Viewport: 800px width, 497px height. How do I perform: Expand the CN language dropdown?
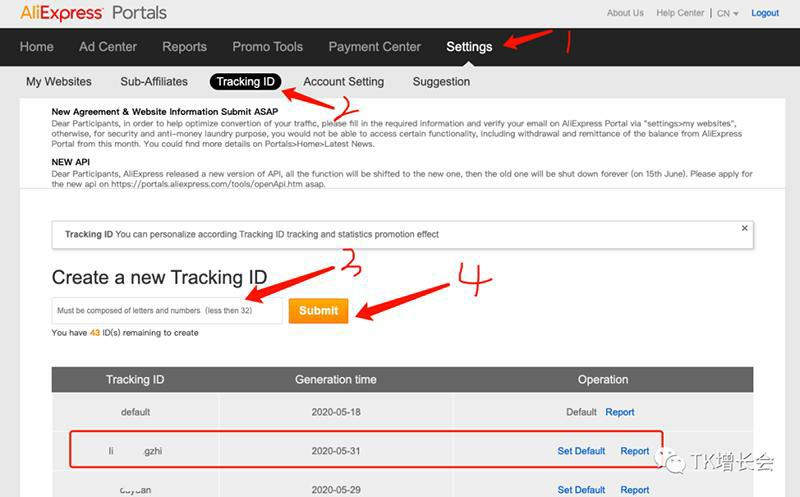point(727,13)
